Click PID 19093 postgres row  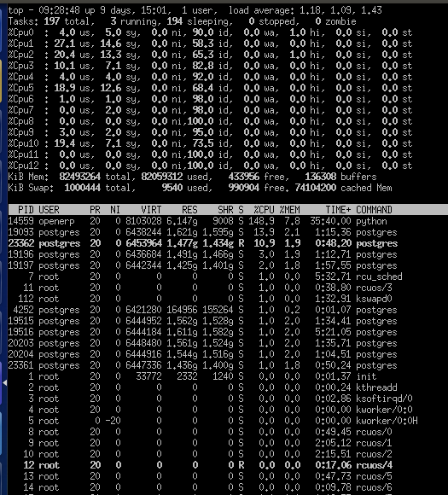pyautogui.click(x=20, y=232)
